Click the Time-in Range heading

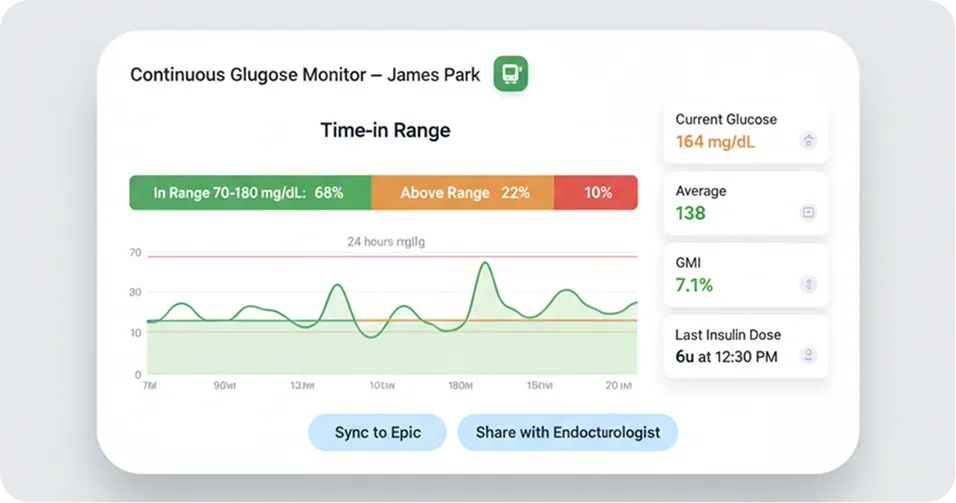(385, 130)
